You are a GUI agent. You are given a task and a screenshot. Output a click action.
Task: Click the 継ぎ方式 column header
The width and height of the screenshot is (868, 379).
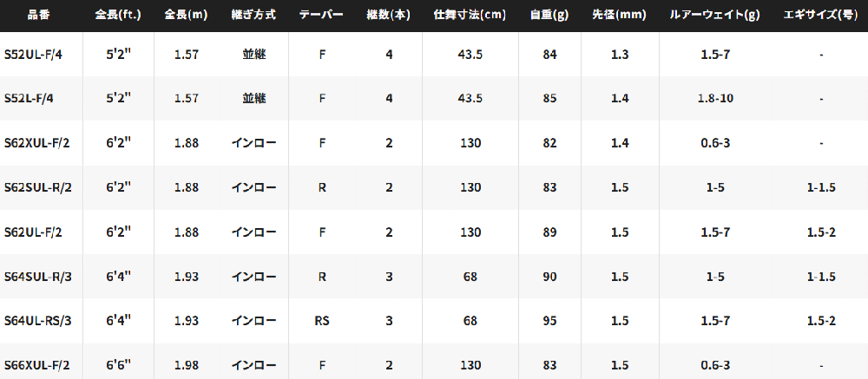pyautogui.click(x=253, y=16)
